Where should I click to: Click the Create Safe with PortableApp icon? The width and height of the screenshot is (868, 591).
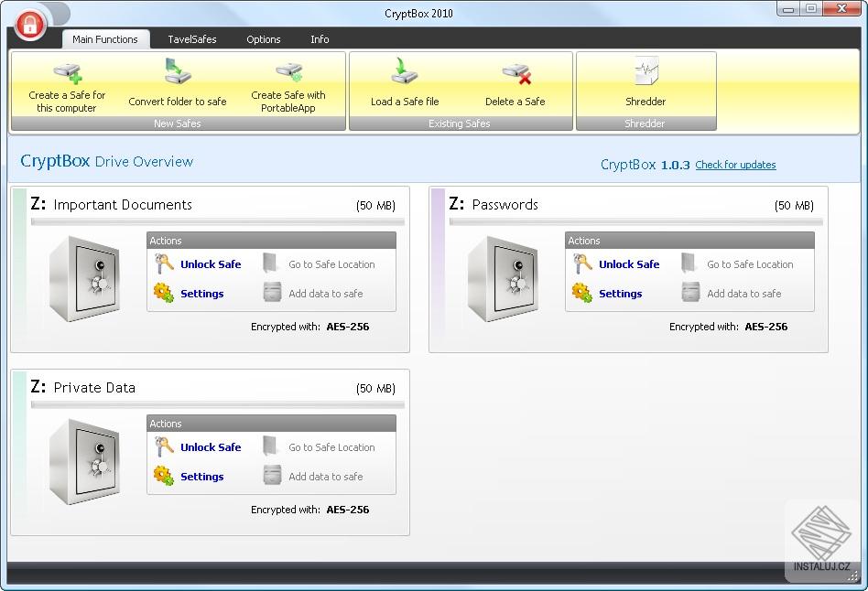[288, 72]
